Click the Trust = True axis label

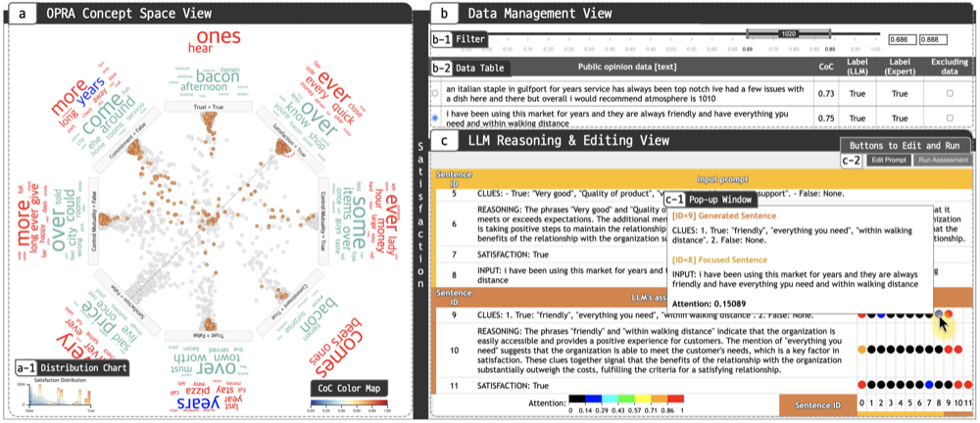coord(208,108)
